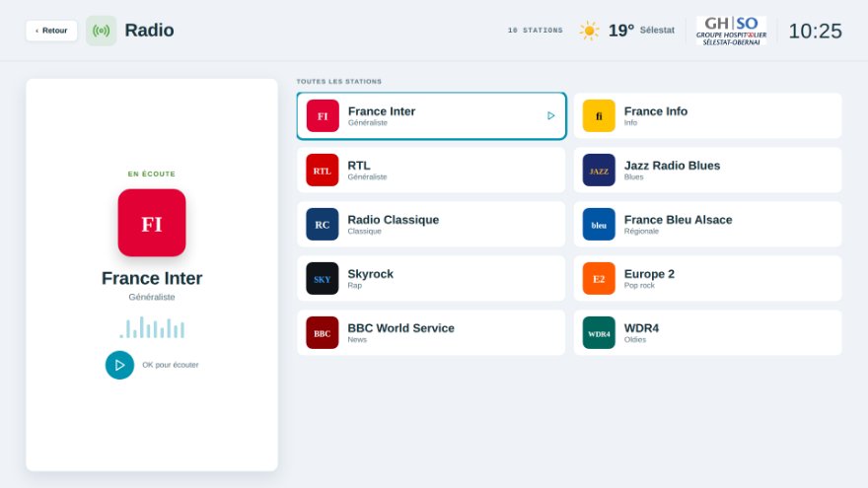Image resolution: width=868 pixels, height=488 pixels.
Task: Click the BBC World Service station name
Action: (400, 328)
